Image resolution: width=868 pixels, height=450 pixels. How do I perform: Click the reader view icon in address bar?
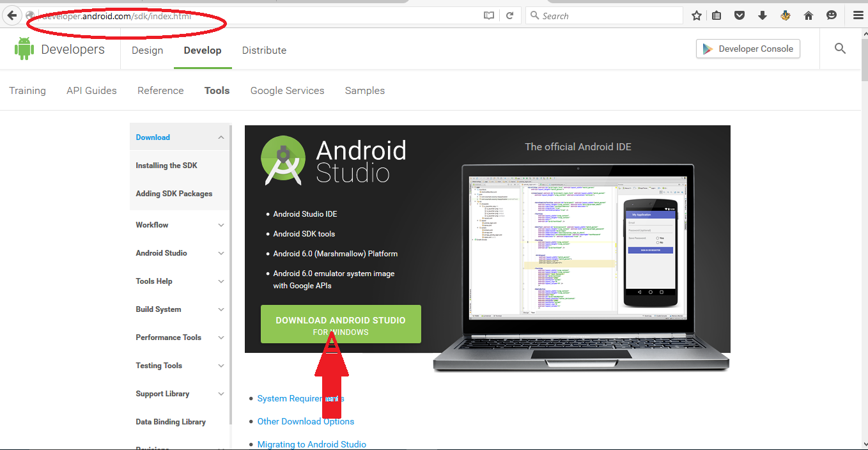pos(489,16)
